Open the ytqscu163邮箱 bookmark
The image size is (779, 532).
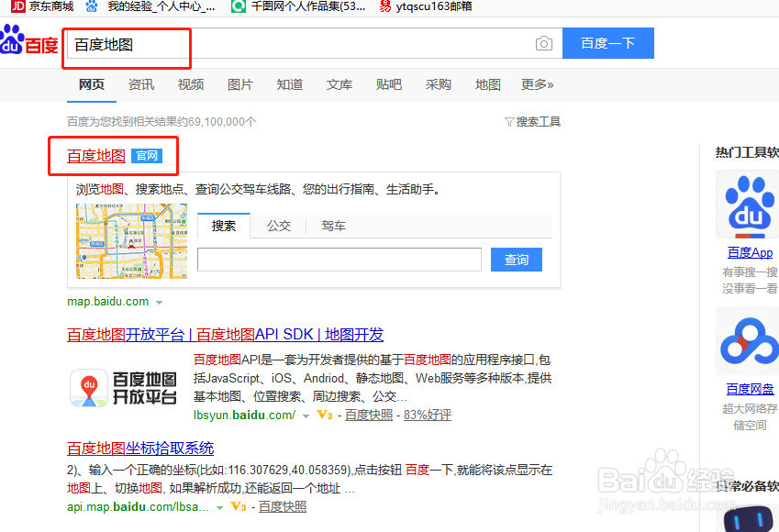(x=426, y=6)
